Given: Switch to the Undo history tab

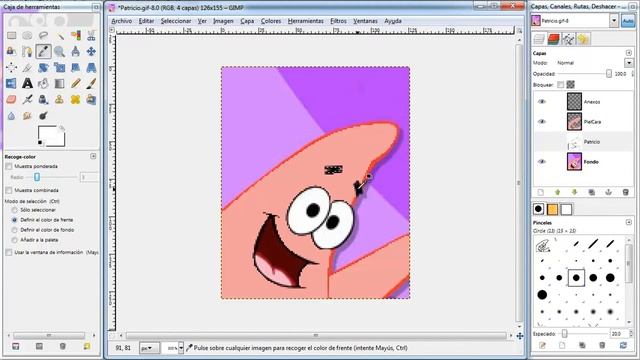Looking at the screenshot, I should [583, 39].
